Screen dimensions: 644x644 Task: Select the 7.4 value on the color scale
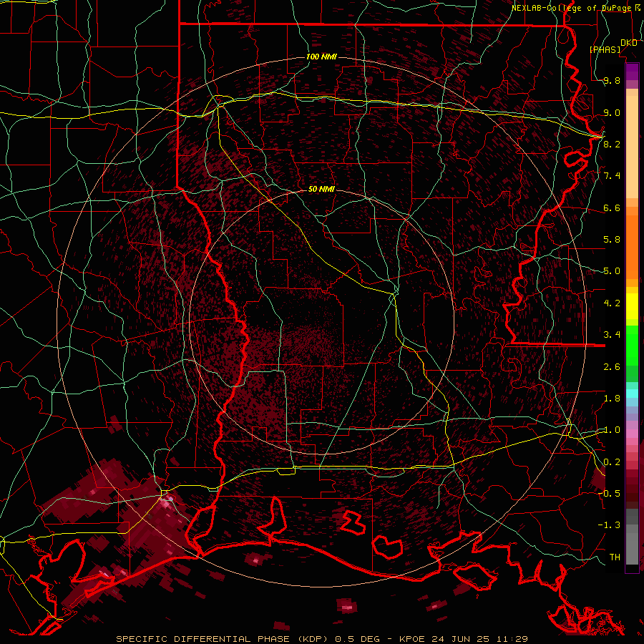tap(612, 176)
